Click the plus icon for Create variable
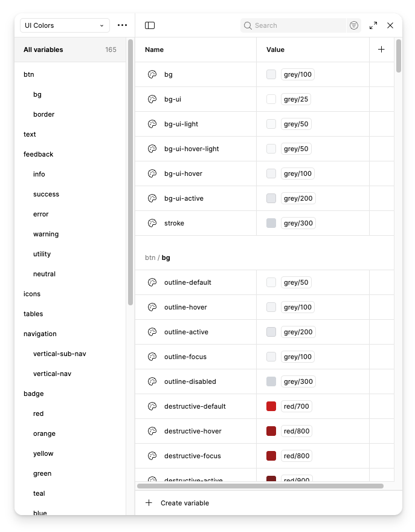Screen dimensions: 415x532 [x=149, y=503]
